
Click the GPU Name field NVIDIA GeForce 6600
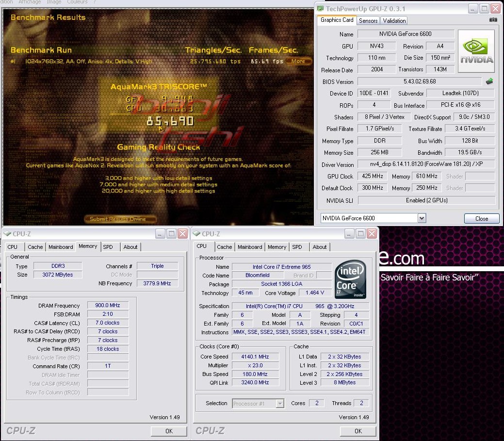pyautogui.click(x=406, y=34)
